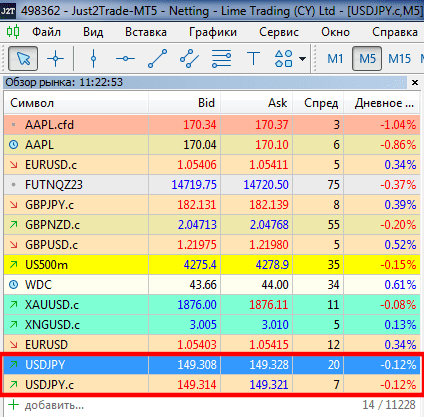This screenshot has width=424, height=417.
Task: Select the GBPJPY.c symbol
Action: click(x=49, y=205)
